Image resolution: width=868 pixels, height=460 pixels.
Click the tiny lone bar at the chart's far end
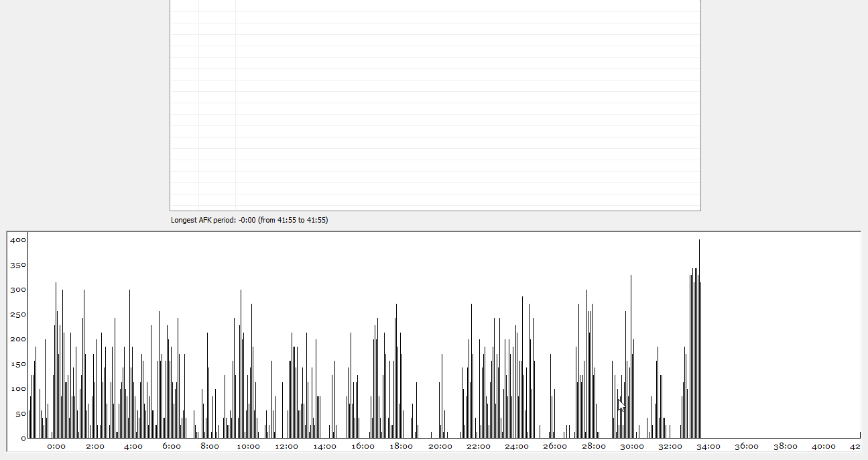[860, 435]
